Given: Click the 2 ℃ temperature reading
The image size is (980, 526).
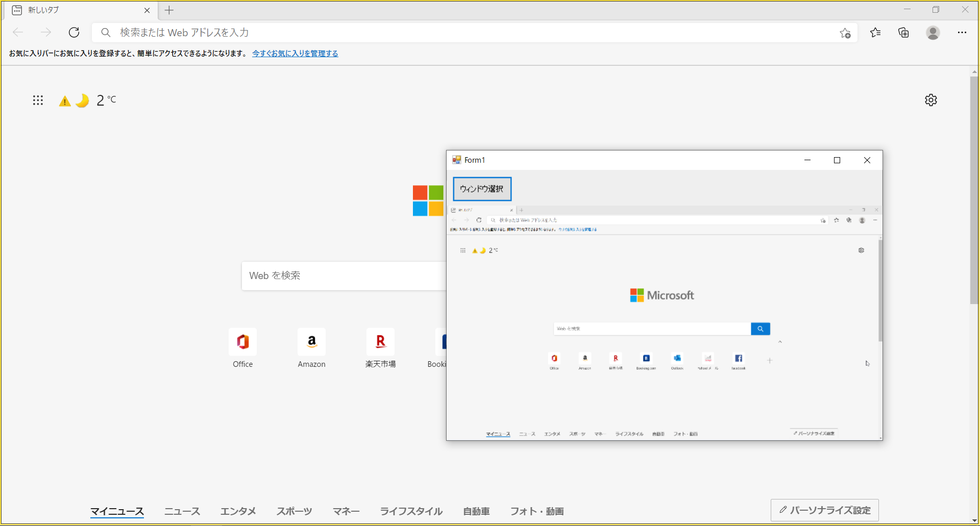Looking at the screenshot, I should 106,100.
